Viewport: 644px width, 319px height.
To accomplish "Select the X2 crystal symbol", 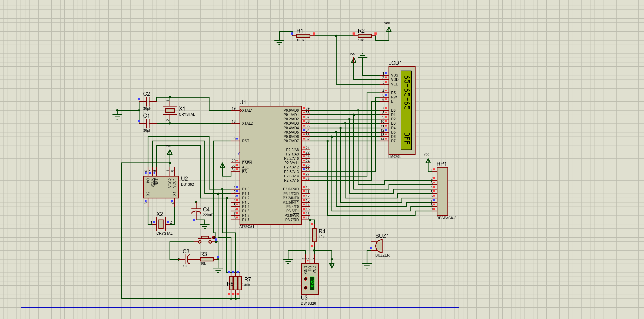I will pos(161,224).
